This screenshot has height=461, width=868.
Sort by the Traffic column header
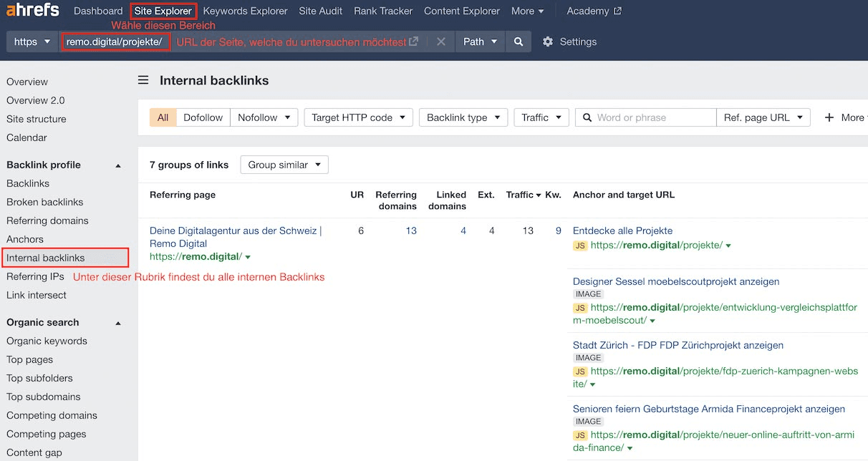pyautogui.click(x=524, y=195)
